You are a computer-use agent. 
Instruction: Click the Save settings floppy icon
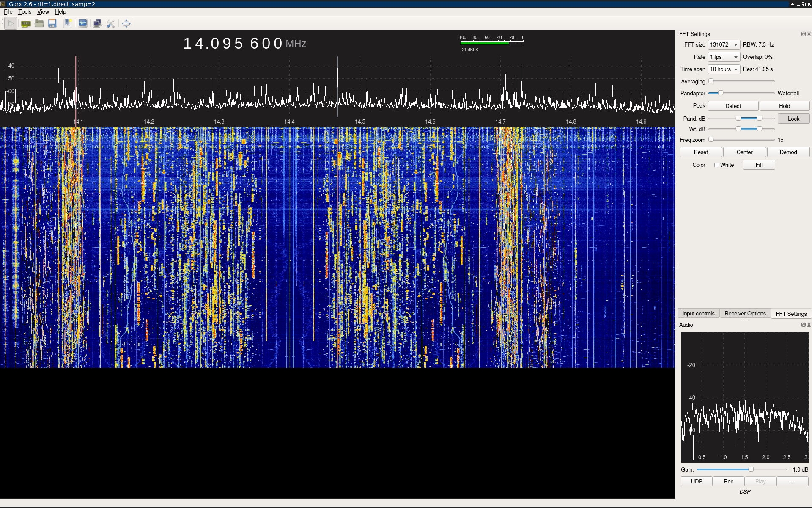click(x=52, y=24)
